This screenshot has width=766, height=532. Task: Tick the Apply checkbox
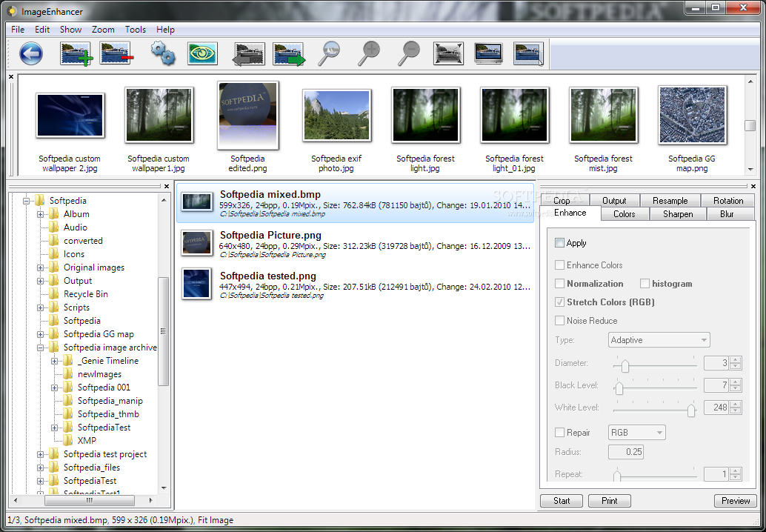(560, 243)
